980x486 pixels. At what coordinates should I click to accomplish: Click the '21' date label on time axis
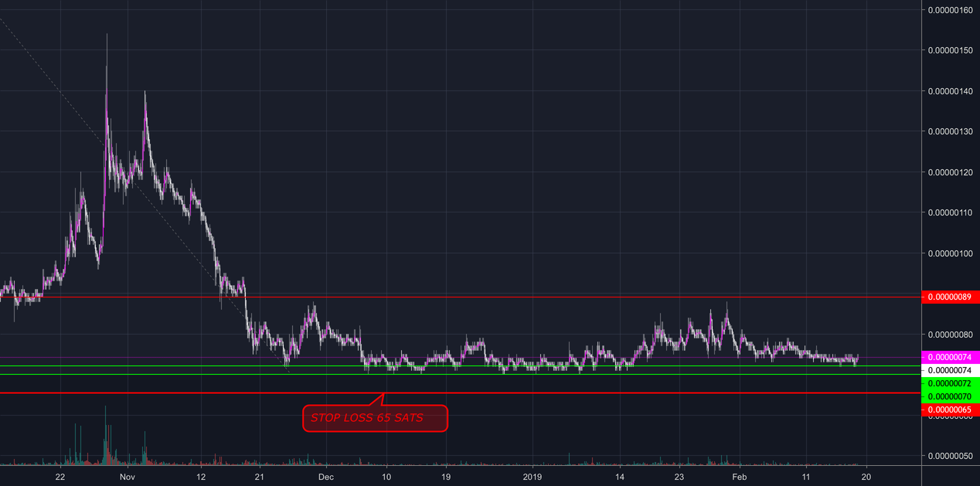pos(259,477)
